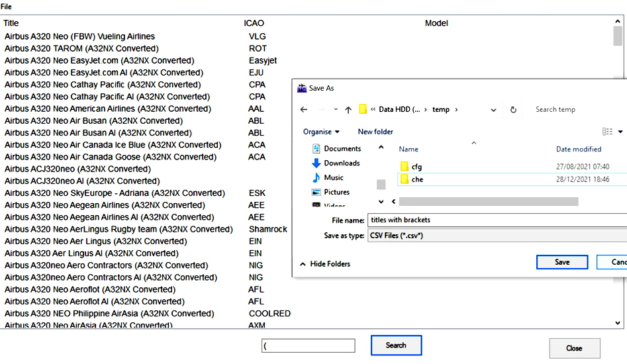Image resolution: width=627 pixels, height=364 pixels.
Task: Open view options dropdown arrow
Action: 620,132
